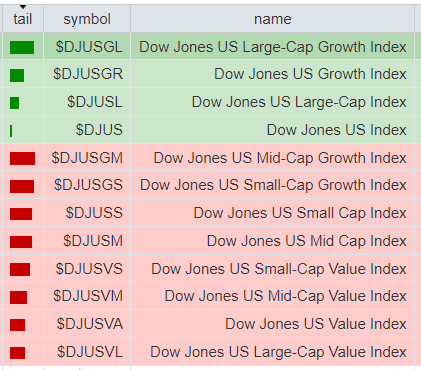Sort by the tail column header
Screen dimensions: 421x370
[23, 19]
